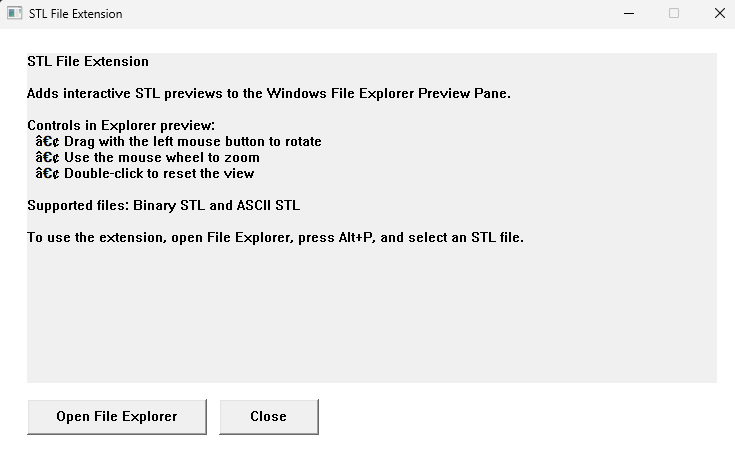The height and width of the screenshot is (462, 735).
Task: Click the app icon in the title bar
Action: click(x=15, y=13)
